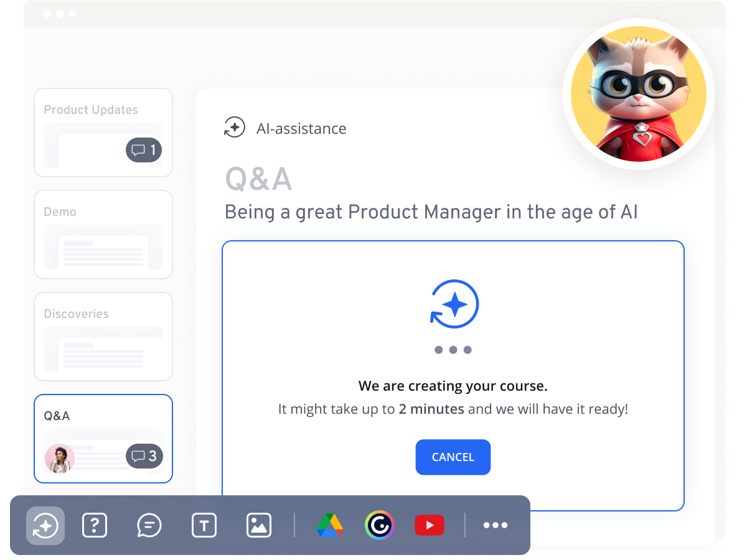Click the comment count badge on Q&A card
Screen dimensions: 747x560
(144, 456)
